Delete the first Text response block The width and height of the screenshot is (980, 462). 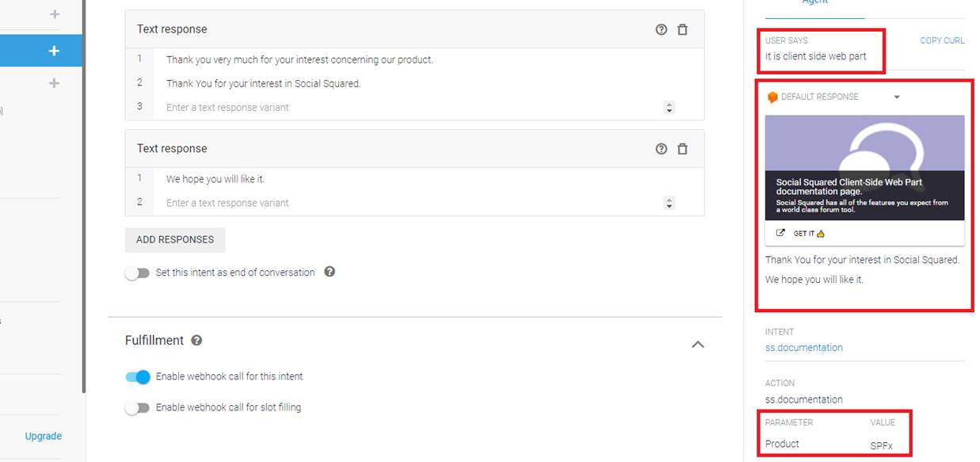[682, 29]
